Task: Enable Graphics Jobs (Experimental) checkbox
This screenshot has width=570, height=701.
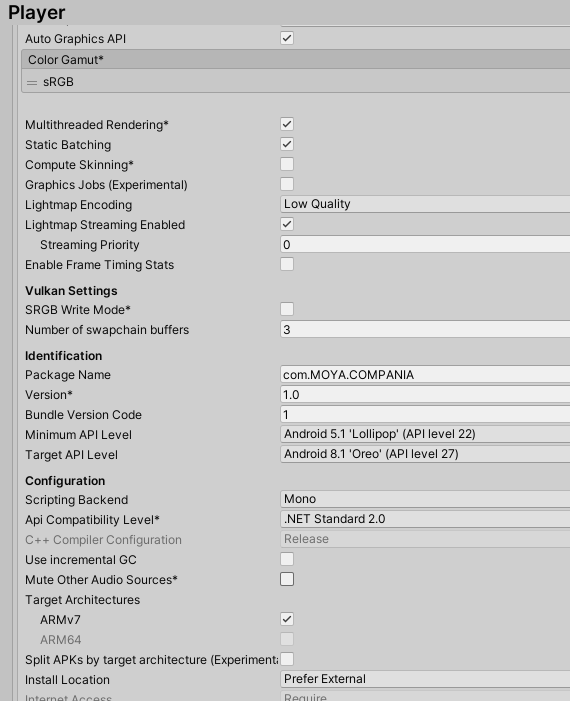Action: coord(287,184)
